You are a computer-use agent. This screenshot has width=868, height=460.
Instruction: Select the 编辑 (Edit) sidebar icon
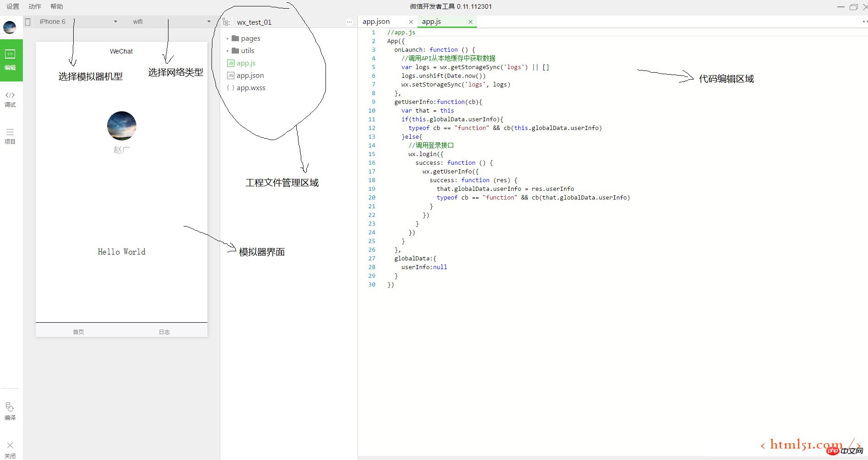coord(11,60)
